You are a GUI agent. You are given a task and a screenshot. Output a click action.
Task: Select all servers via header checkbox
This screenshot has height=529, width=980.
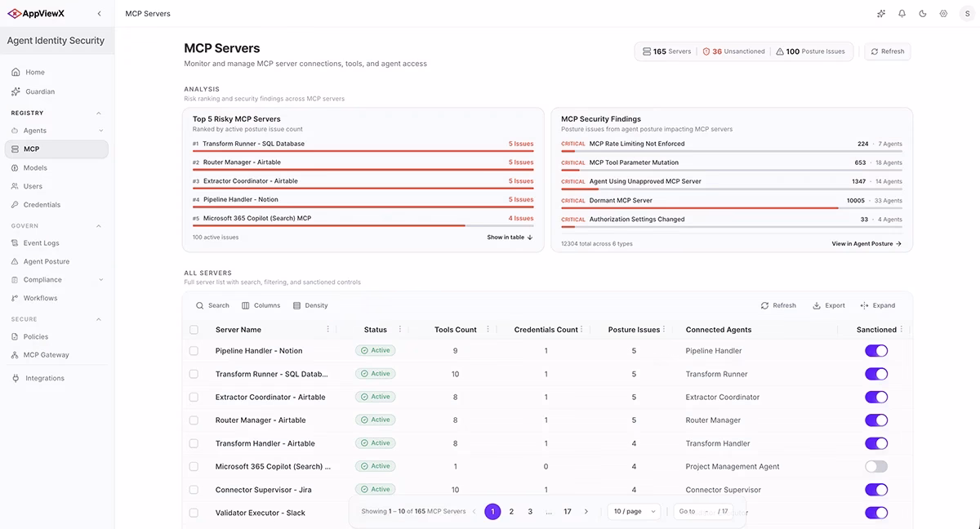click(194, 330)
